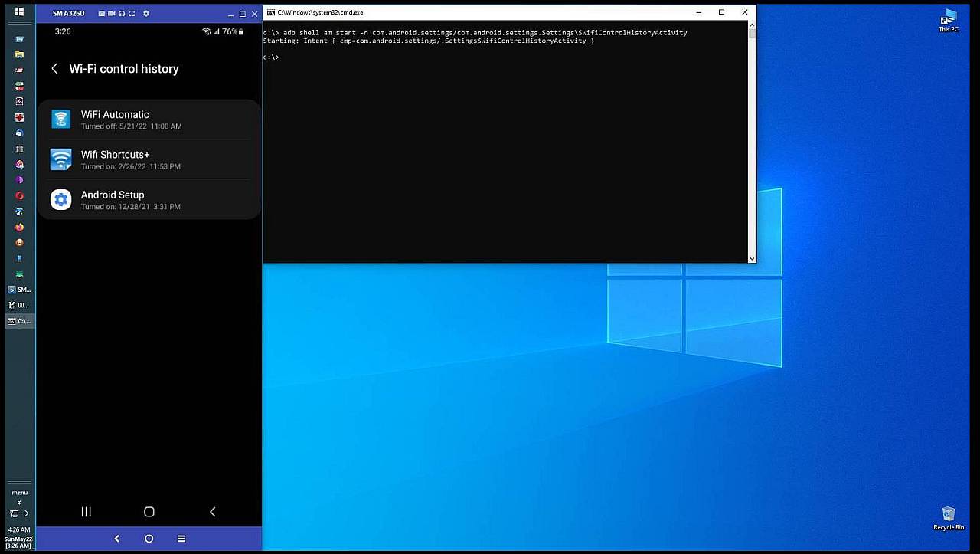Viewport: 980px width, 554px height.
Task: Click the phone status bar time 3:26
Action: coord(63,31)
